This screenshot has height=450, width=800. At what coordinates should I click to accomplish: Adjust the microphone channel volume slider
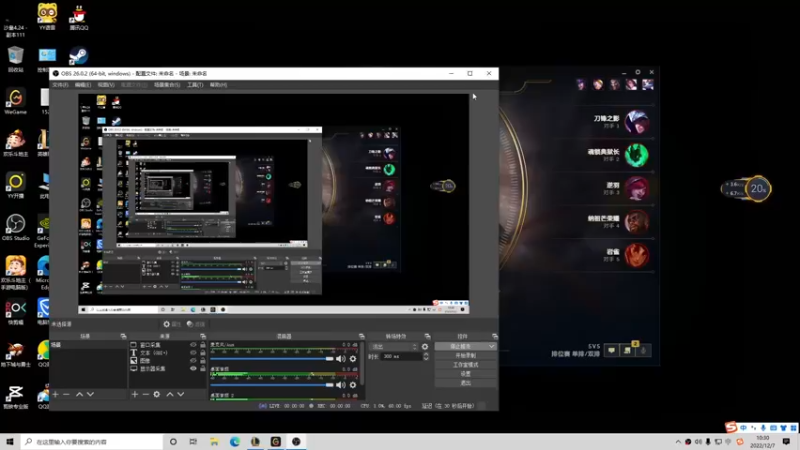272,359
